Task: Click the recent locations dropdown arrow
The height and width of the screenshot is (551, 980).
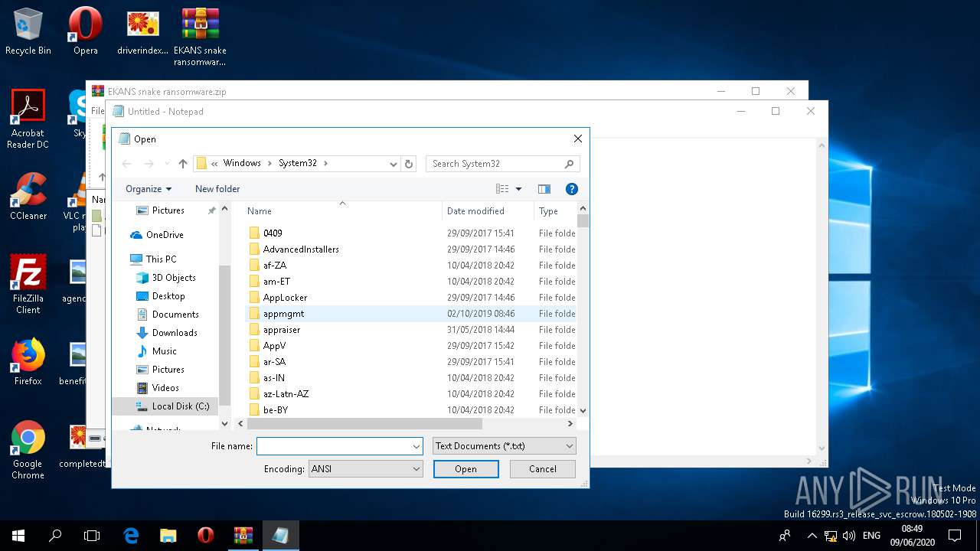Action: pyautogui.click(x=166, y=164)
